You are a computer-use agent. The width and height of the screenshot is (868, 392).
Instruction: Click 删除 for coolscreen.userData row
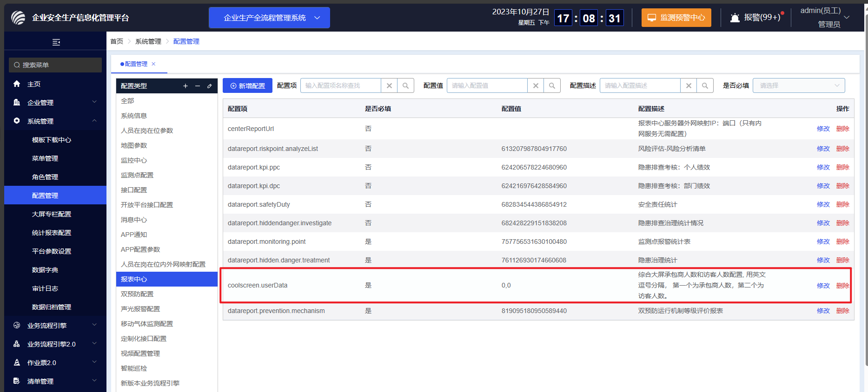pyautogui.click(x=842, y=286)
